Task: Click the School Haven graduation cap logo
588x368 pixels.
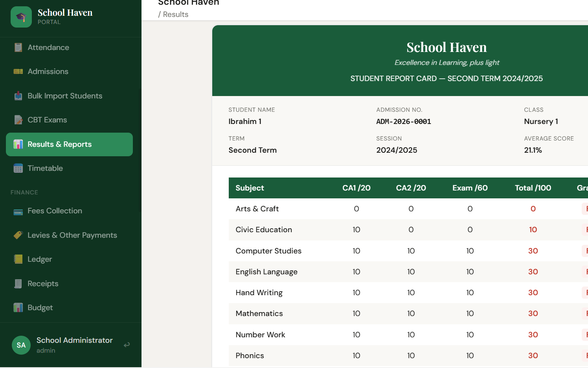Action: tap(21, 17)
